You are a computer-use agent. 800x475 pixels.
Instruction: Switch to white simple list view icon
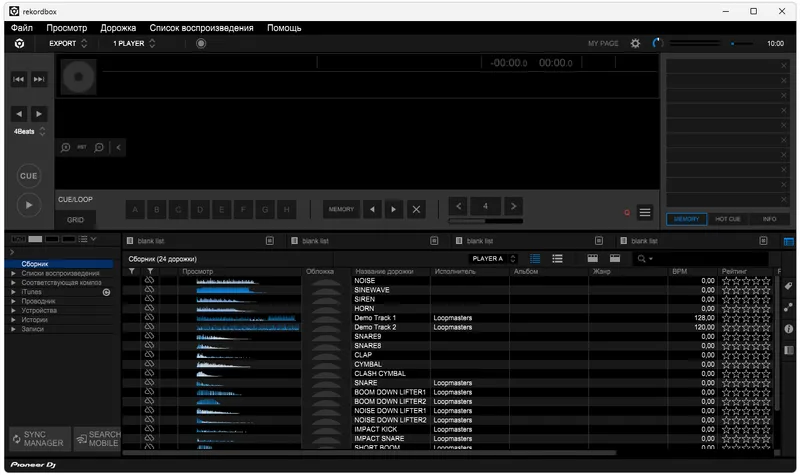pyautogui.click(x=557, y=259)
